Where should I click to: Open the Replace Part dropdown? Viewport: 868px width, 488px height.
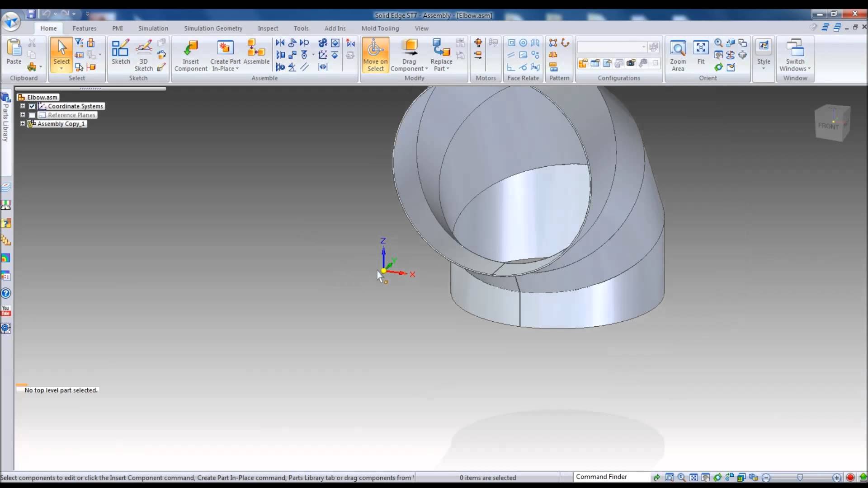pos(448,69)
